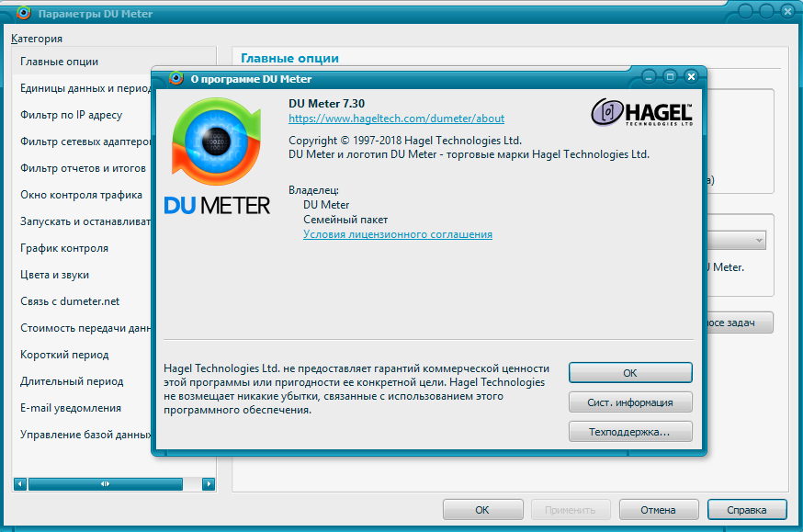Select Единицы данных и период category
The height and width of the screenshot is (532, 803).
(82, 88)
